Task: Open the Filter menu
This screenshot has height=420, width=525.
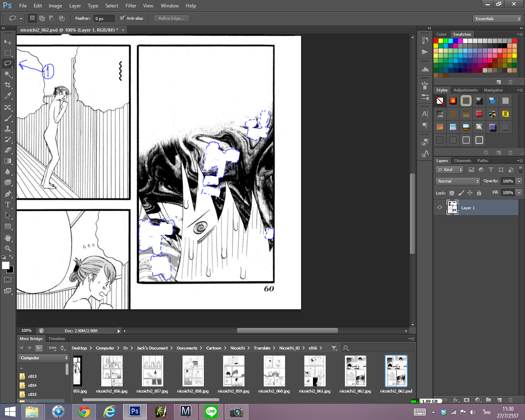Action: [131, 6]
